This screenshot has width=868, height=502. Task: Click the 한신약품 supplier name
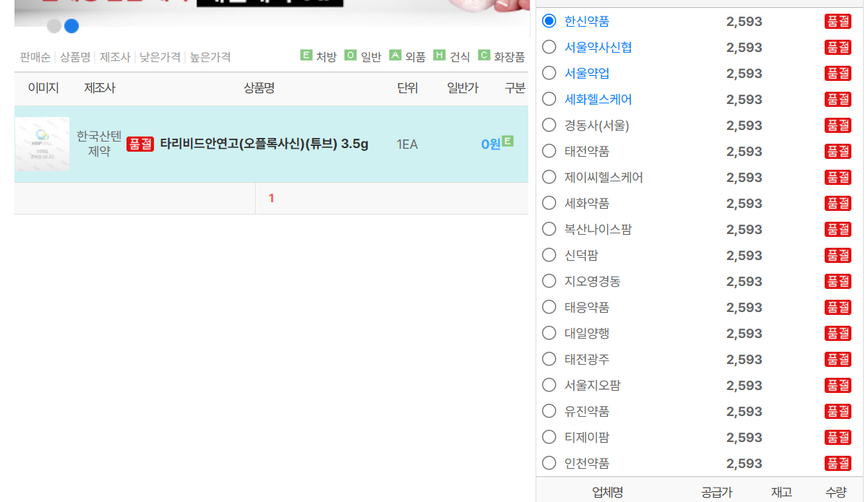[x=587, y=21]
